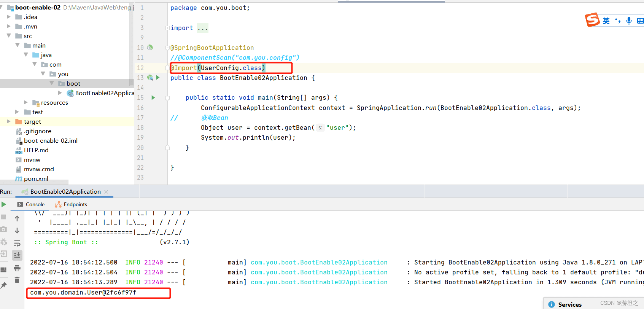Open pom.xml from the project tree
Screen dimensions: 644x309
(x=36, y=178)
